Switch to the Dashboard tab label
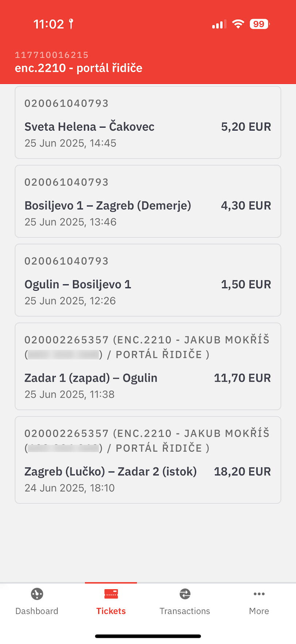The width and height of the screenshot is (296, 644). pos(37,611)
